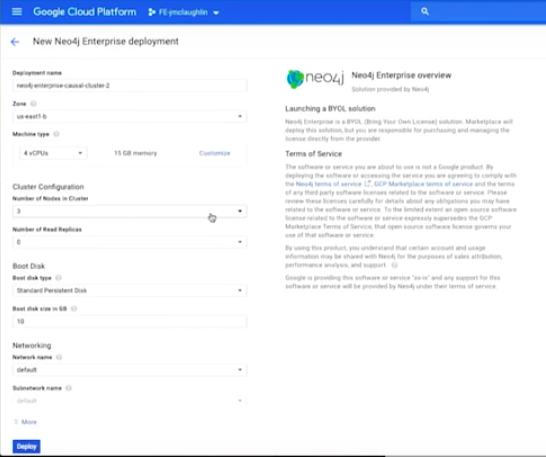Show Boot disk type help icon
Screen dimensions: 546x457
click(x=58, y=278)
